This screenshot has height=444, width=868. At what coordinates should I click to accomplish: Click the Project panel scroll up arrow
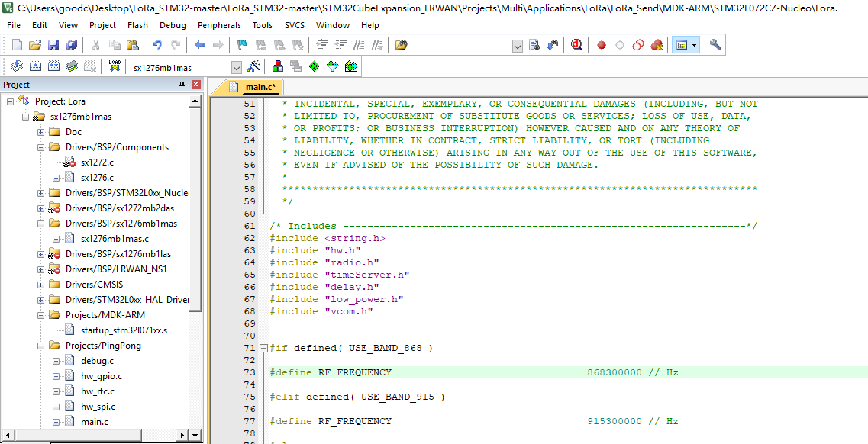[195, 101]
